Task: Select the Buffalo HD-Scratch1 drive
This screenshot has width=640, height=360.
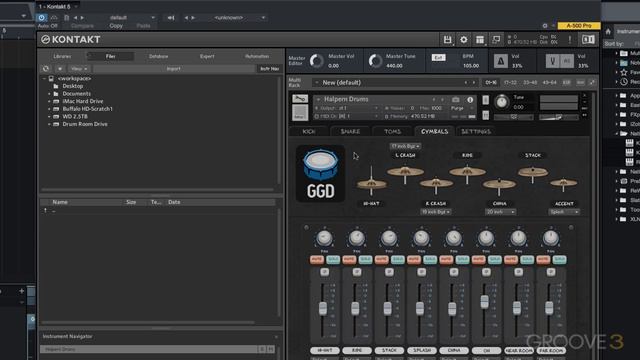Action: 87,109
